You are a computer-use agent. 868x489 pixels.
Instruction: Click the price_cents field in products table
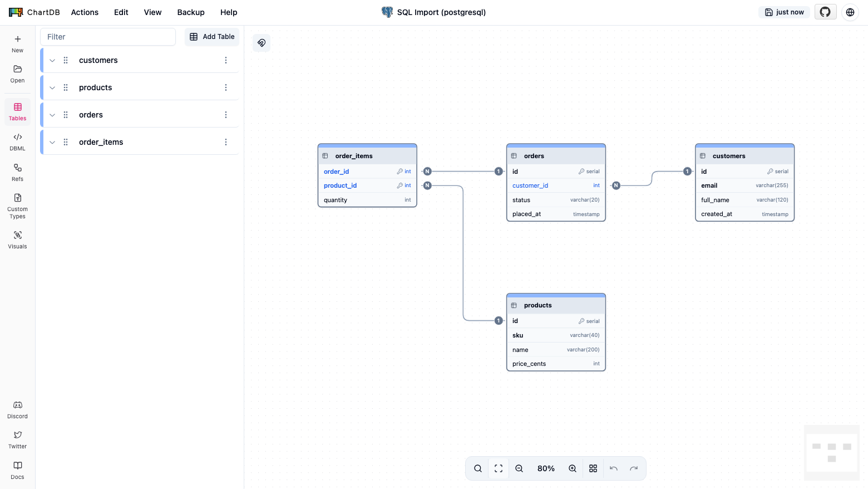(x=556, y=364)
